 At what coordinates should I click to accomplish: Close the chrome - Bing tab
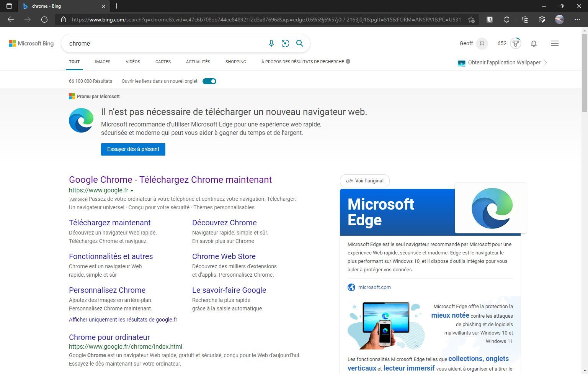coord(103,6)
